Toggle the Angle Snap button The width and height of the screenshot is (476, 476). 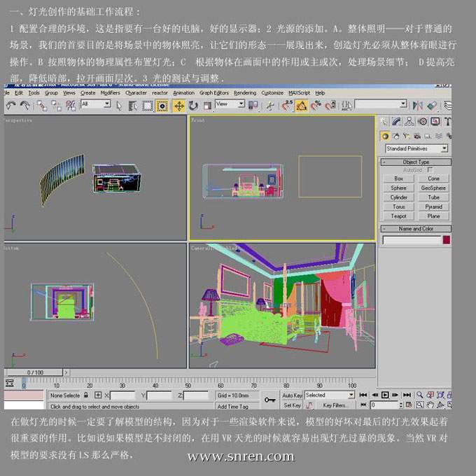(301, 106)
